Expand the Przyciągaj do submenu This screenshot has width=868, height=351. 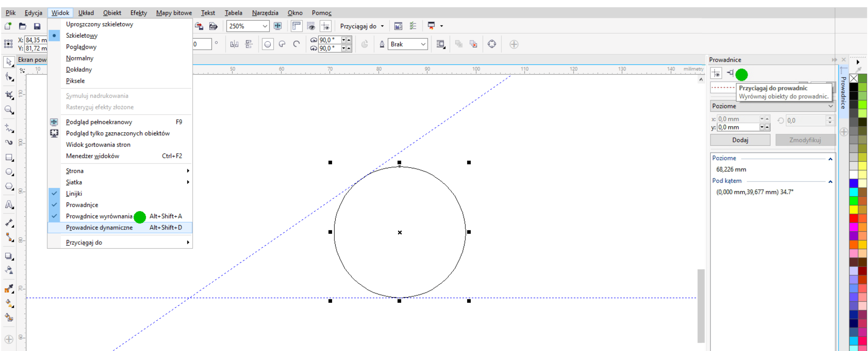(x=84, y=242)
